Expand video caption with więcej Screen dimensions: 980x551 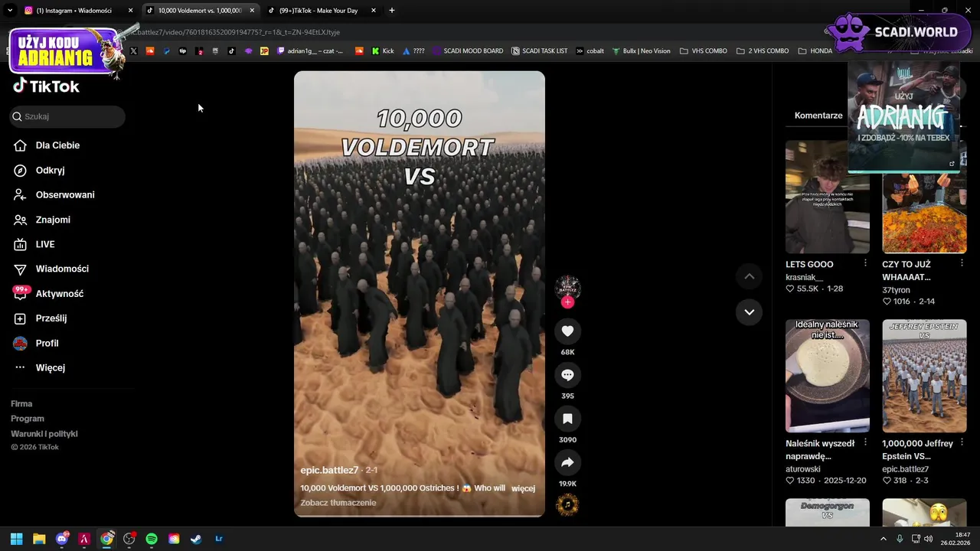coord(523,488)
